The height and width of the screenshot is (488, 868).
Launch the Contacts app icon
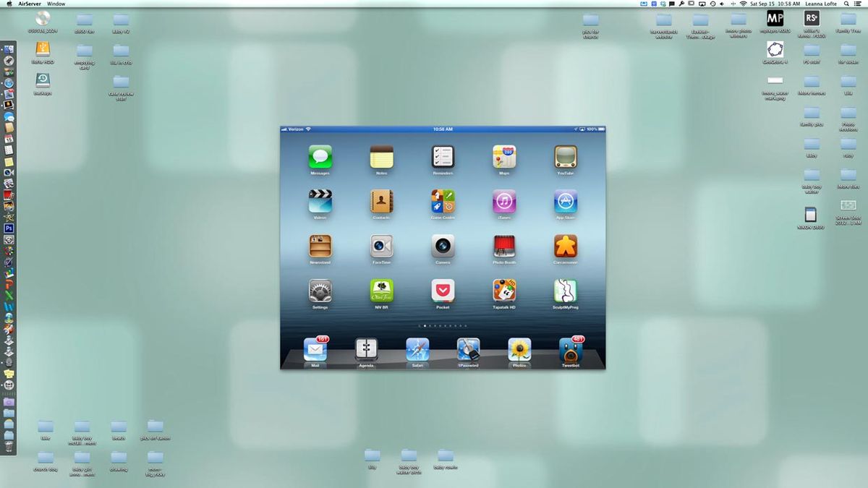(381, 201)
